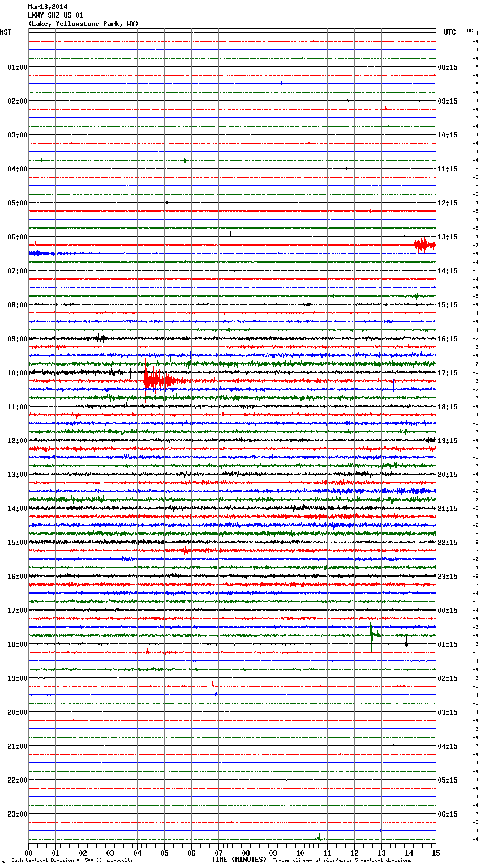The width and height of the screenshot is (481, 868).
Task: Click the '02:15' UTC time label
Action: click(448, 678)
